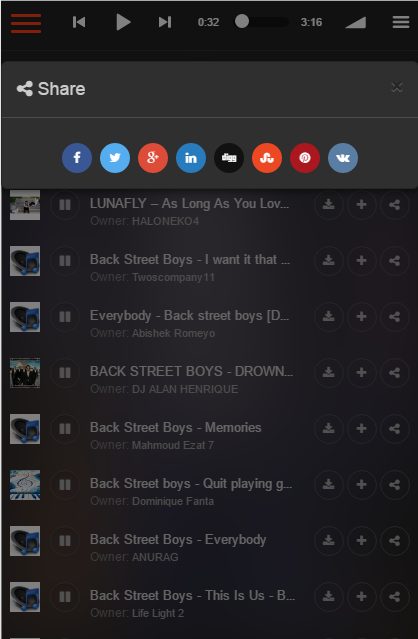Click the playback progress slider knob
Viewport: 418px width, 639px height.
242,21
